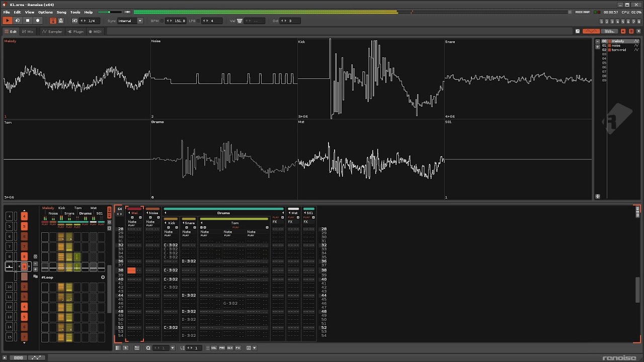This screenshot has height=362, width=644.
Task: Select view preset 1
Action: click(x=602, y=21)
